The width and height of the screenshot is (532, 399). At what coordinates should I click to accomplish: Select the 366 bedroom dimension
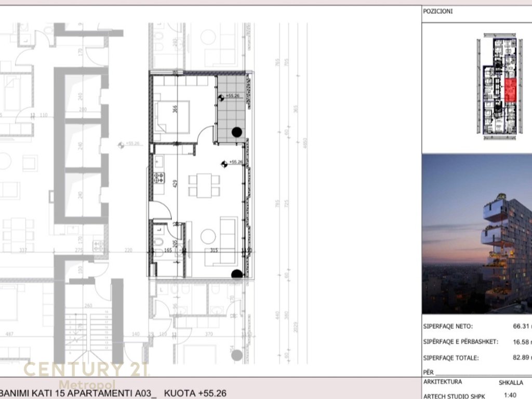coord(175,109)
